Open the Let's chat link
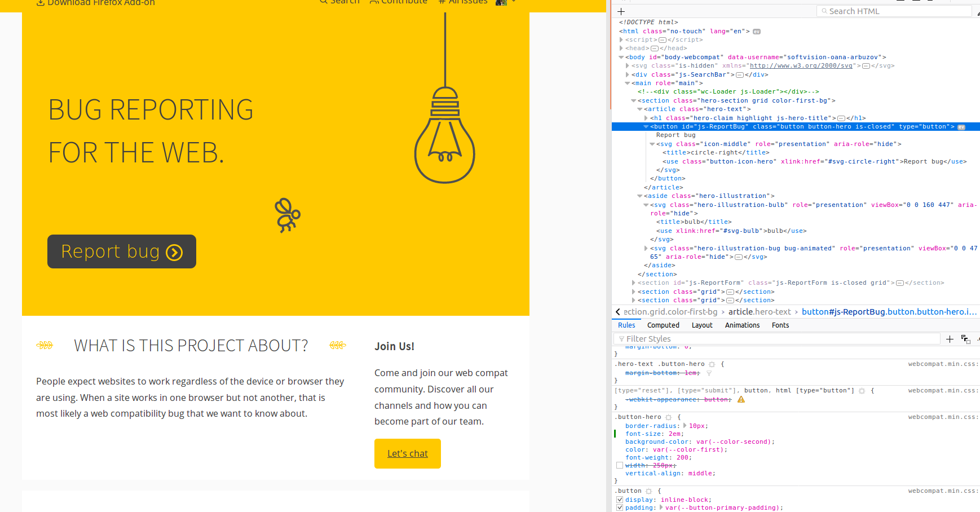 [x=407, y=453]
